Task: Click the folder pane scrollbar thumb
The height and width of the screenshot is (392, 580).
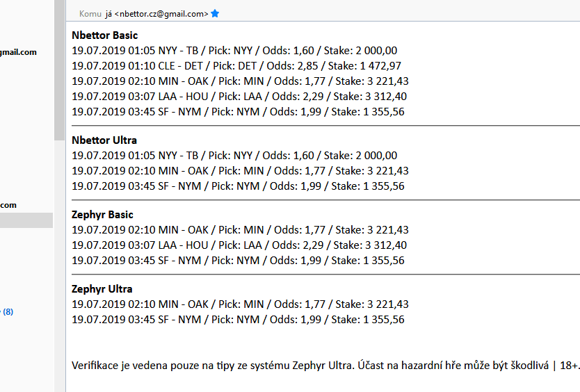Action: point(59,70)
